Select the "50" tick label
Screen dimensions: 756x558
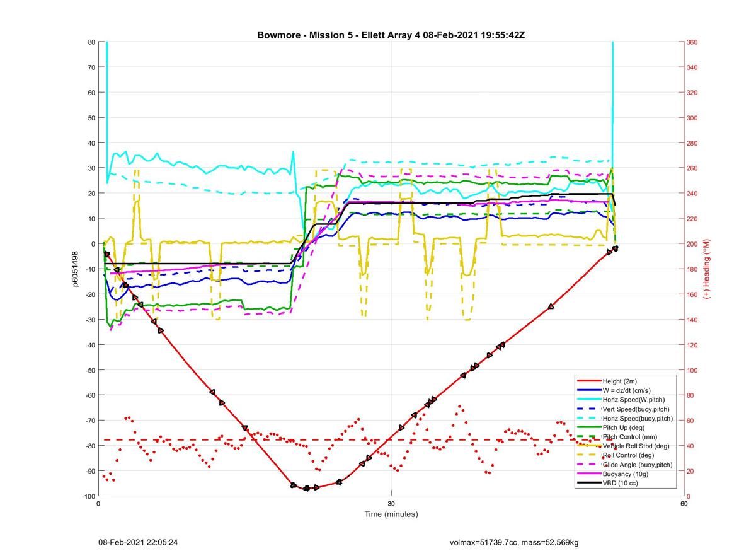[x=91, y=118]
